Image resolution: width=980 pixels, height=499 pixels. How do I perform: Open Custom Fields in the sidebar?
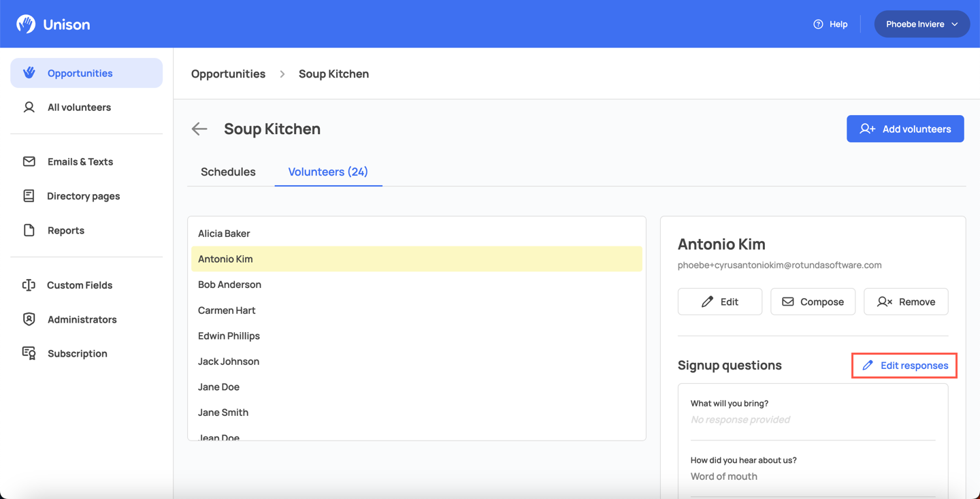(x=86, y=285)
